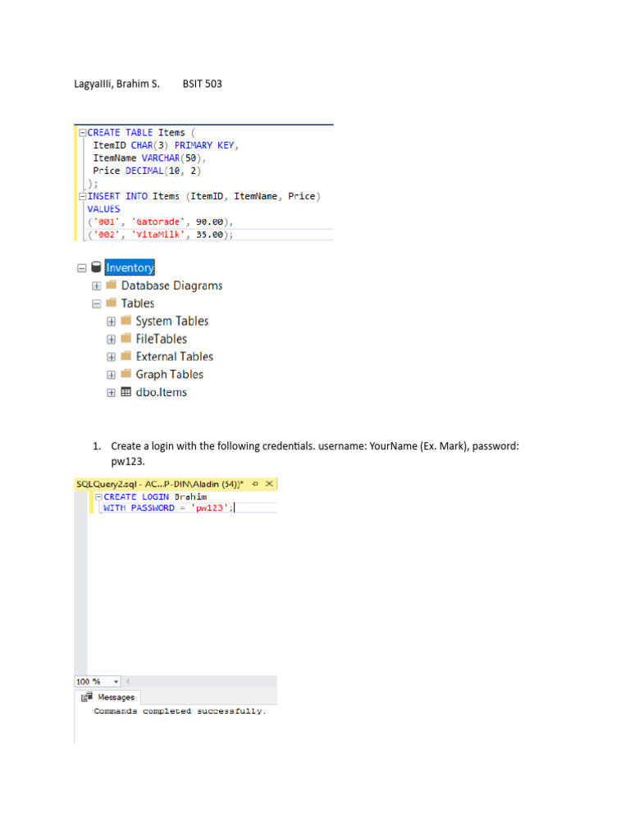The height and width of the screenshot is (840, 630).
Task: Click the BSIT 503 header text
Action: pos(202,84)
